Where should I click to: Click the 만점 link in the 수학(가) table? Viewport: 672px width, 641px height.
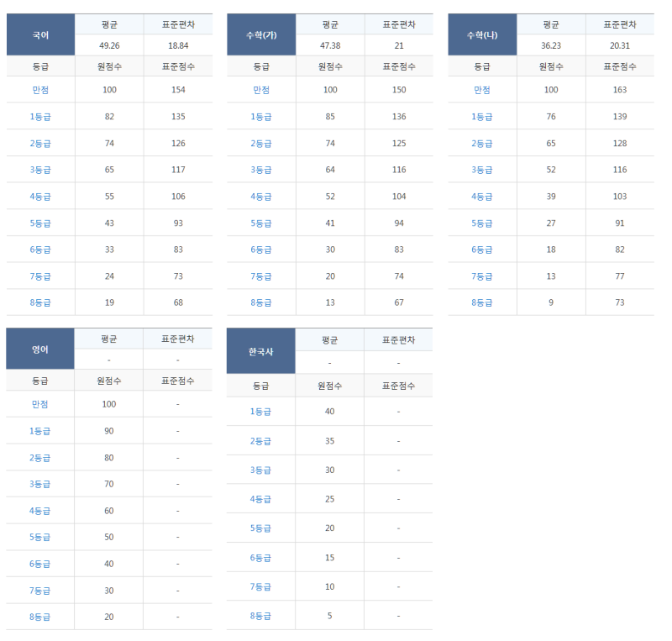tap(261, 90)
